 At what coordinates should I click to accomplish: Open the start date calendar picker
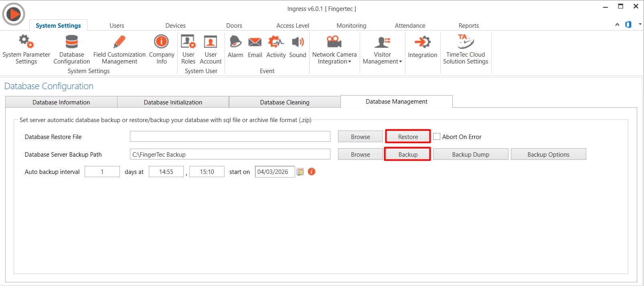click(x=300, y=172)
